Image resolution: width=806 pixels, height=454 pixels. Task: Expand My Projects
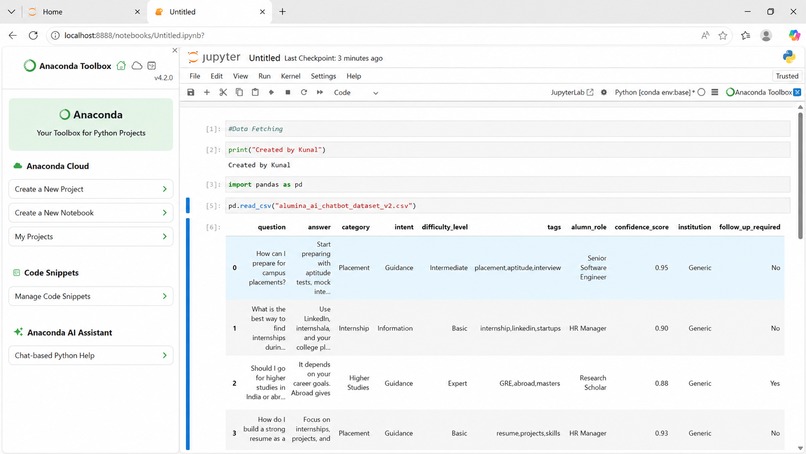coord(90,237)
